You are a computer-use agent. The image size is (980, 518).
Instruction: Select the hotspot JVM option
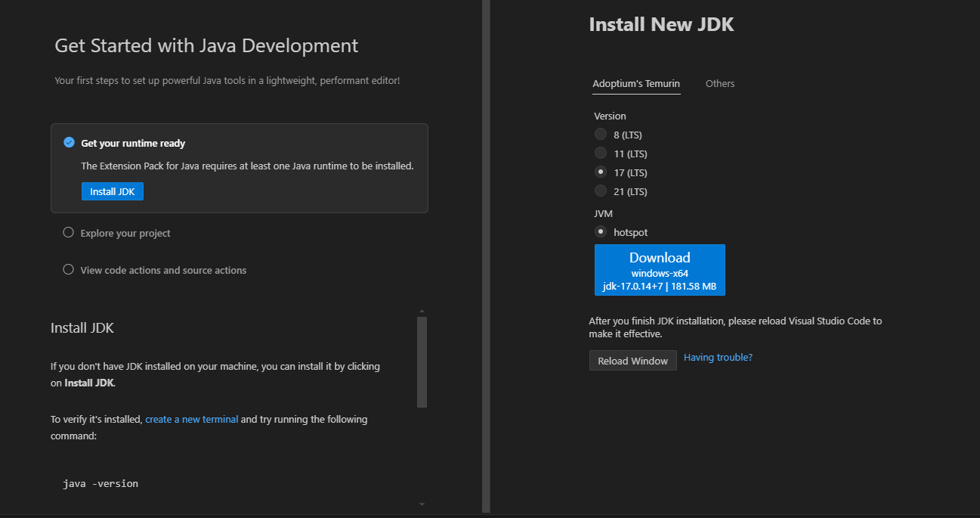tap(601, 231)
